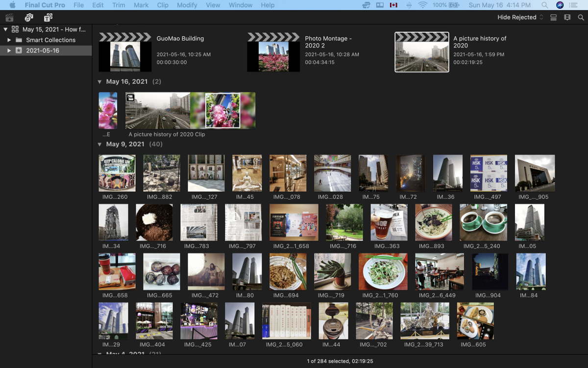Open the Titles and Generators sidebar
The image size is (588, 368).
click(48, 18)
